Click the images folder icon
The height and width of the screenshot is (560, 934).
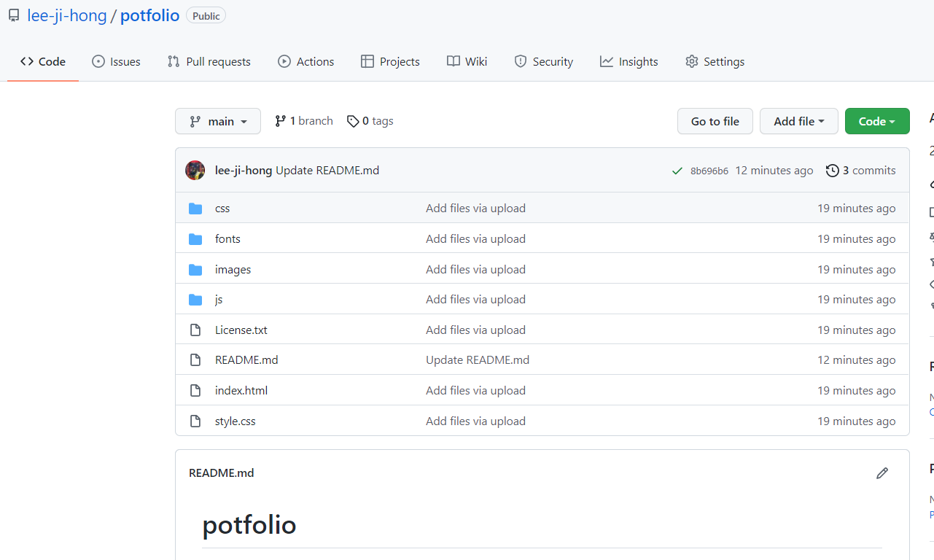[195, 270]
